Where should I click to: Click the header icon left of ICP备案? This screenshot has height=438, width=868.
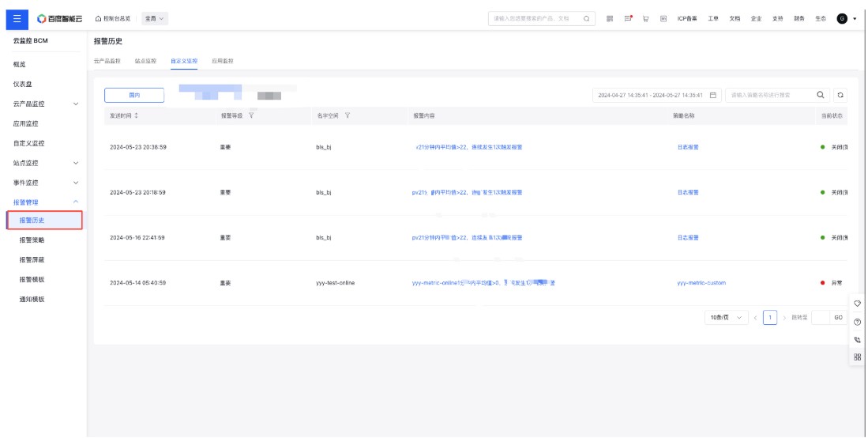[x=663, y=18]
